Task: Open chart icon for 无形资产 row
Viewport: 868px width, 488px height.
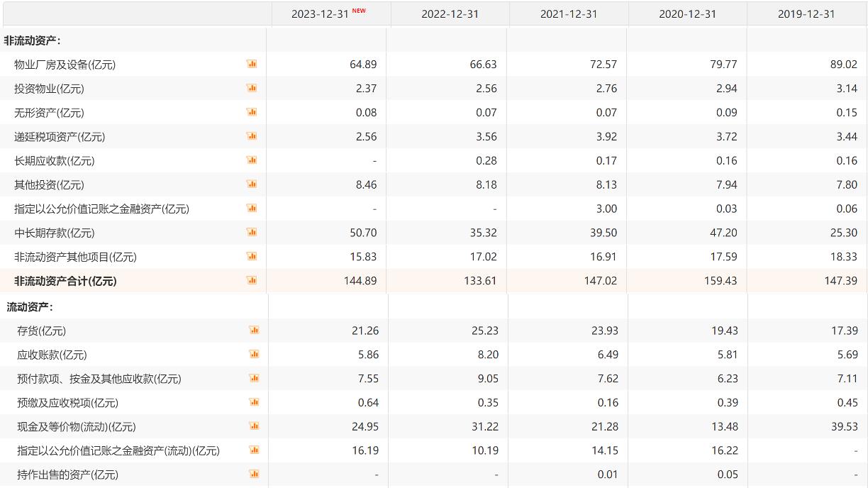Action: (x=252, y=112)
